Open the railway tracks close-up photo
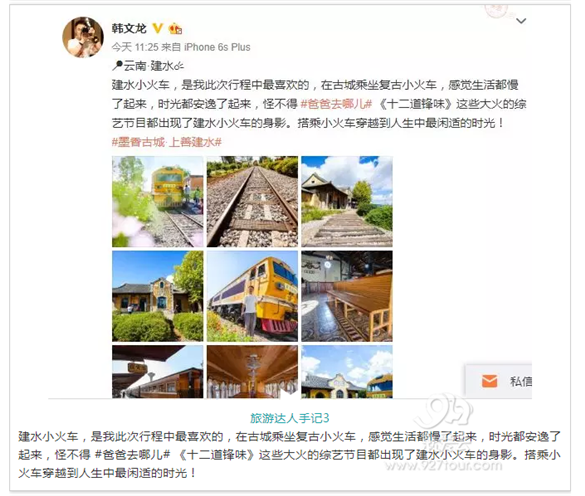585x496 pixels. (x=252, y=202)
